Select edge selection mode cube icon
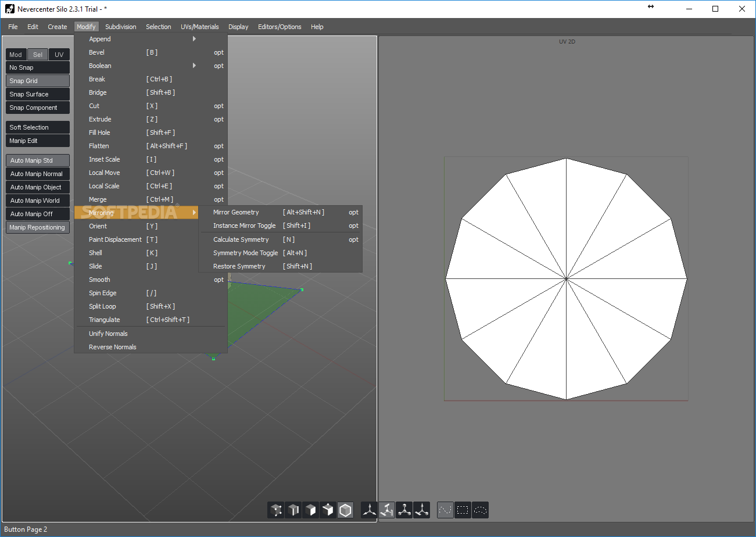 click(x=293, y=510)
